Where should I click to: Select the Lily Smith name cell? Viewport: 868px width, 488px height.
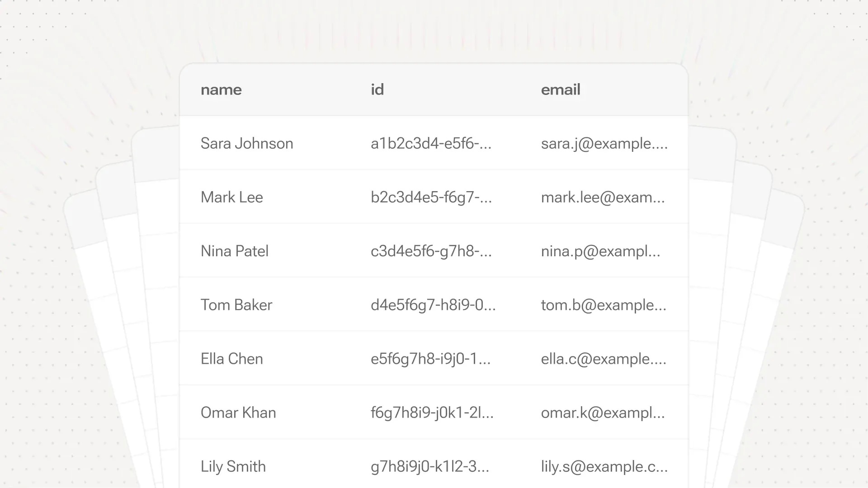[x=233, y=466]
